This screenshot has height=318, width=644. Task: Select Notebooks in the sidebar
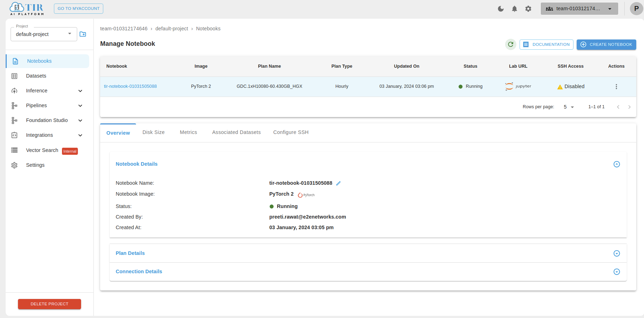point(48,61)
